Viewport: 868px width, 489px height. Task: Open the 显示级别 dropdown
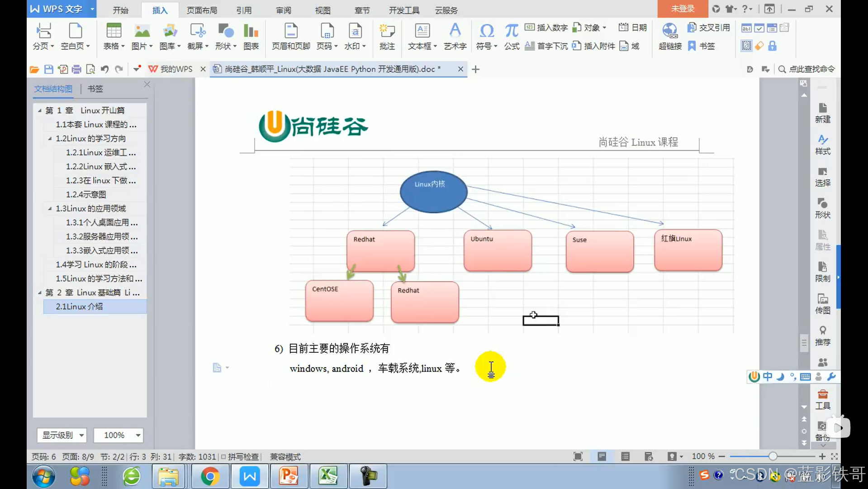click(62, 435)
